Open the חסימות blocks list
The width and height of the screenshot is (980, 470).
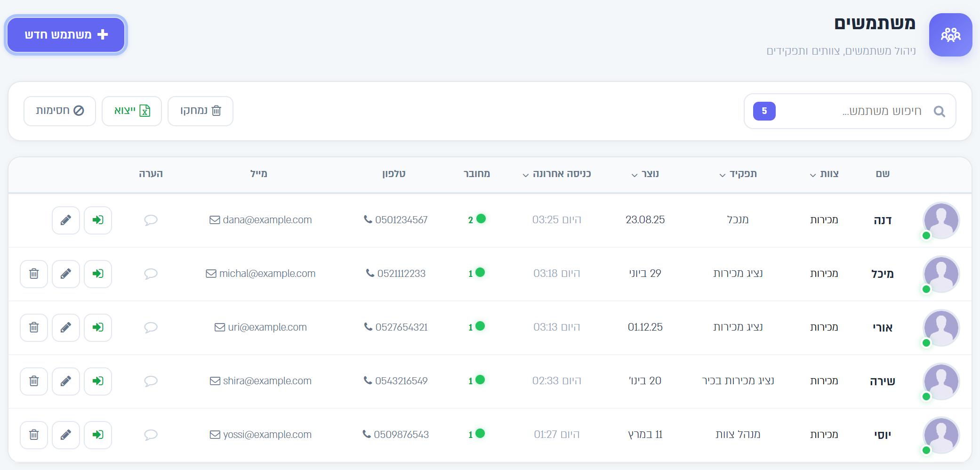(x=60, y=111)
